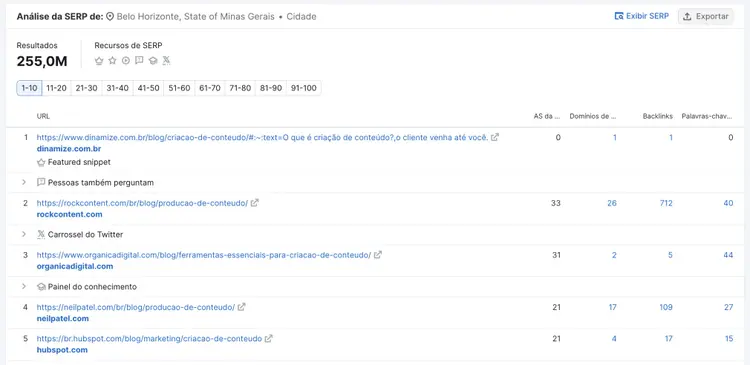
Task: Click the crown icon beside Featured snippet
Action: (41, 163)
